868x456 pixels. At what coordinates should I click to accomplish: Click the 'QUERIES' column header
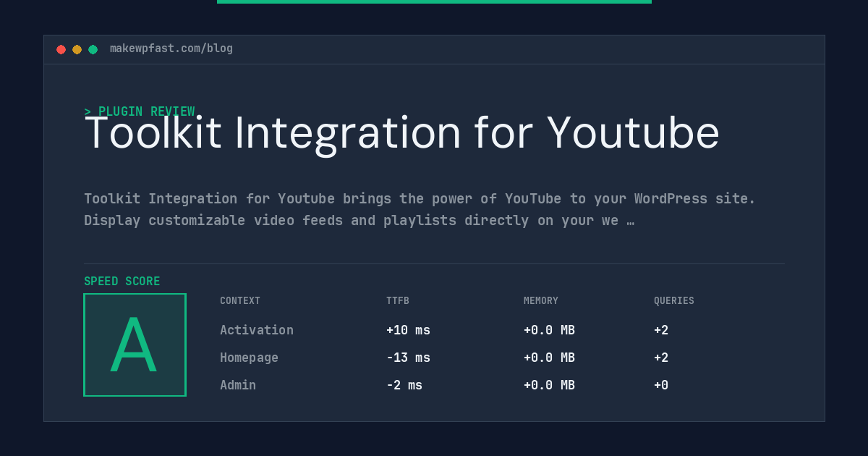(x=674, y=301)
